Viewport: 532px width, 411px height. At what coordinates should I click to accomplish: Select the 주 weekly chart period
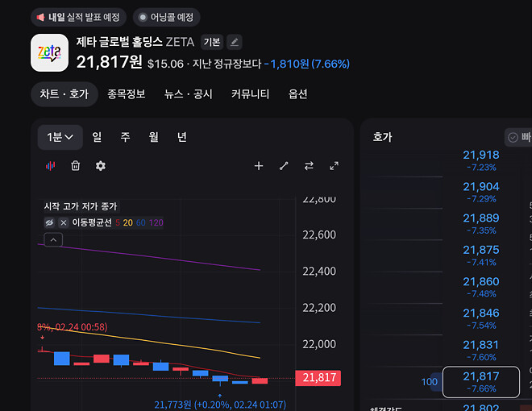click(125, 137)
